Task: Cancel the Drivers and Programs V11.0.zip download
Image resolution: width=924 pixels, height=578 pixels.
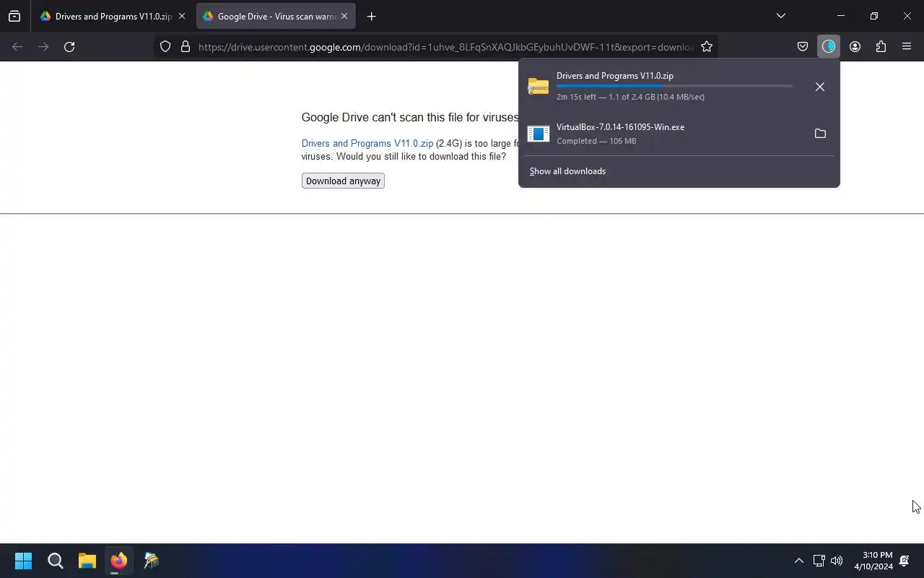Action: (819, 87)
